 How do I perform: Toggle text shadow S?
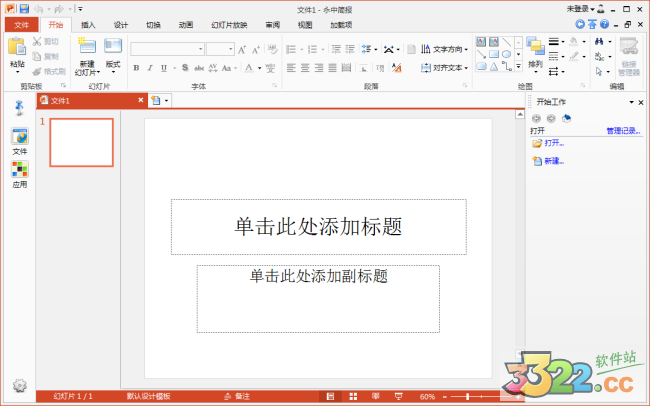185,68
